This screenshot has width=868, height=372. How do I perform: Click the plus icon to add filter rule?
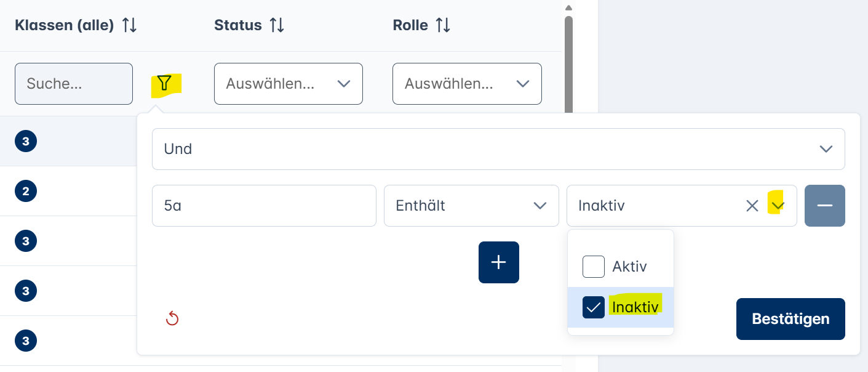[x=498, y=262]
